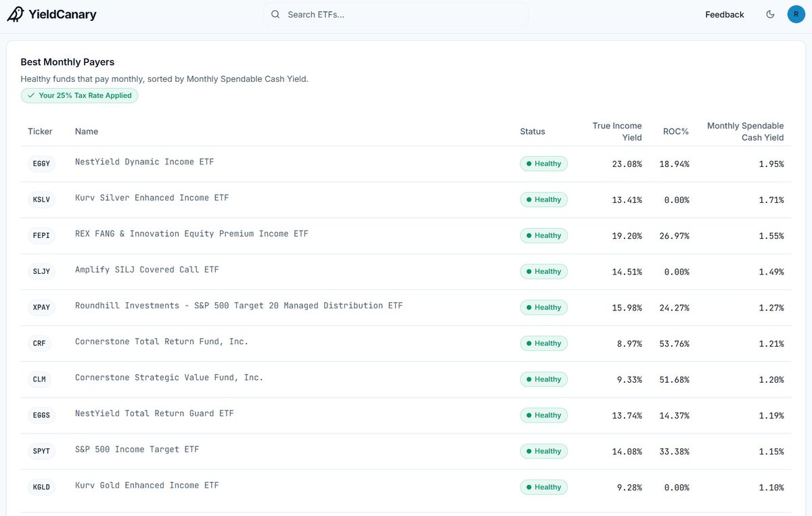The height and width of the screenshot is (516, 812).
Task: Select Kurv Silver Enhanced Income ETF name
Action: pyautogui.click(x=152, y=198)
